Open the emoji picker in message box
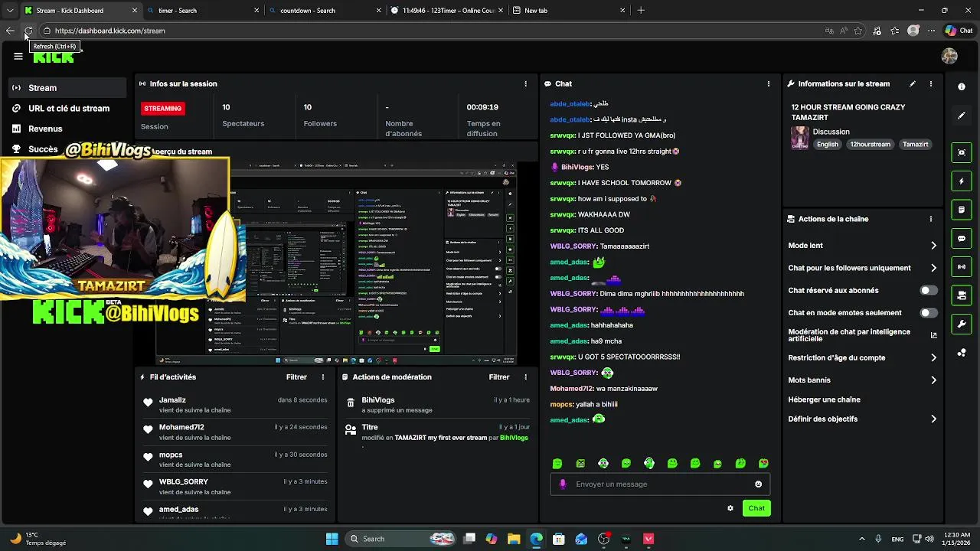980x551 pixels. click(x=758, y=484)
